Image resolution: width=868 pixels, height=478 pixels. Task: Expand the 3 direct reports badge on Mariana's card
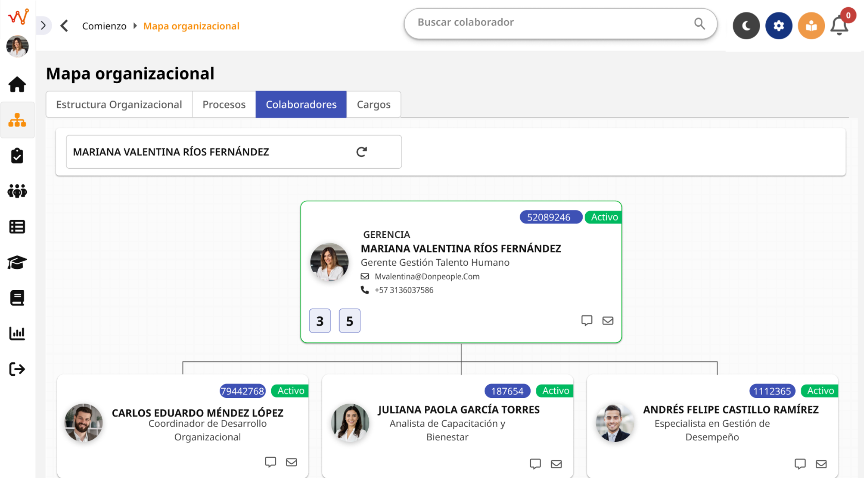(320, 321)
